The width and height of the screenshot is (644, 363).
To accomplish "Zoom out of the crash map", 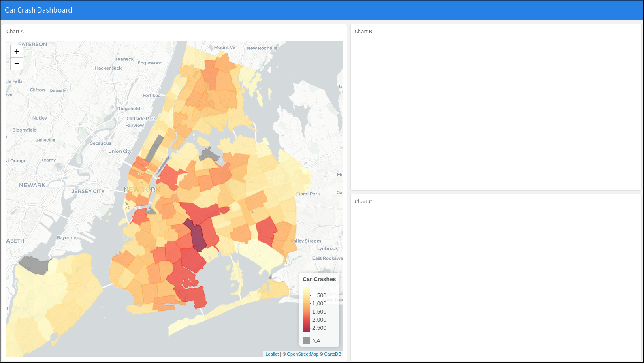I will (17, 64).
